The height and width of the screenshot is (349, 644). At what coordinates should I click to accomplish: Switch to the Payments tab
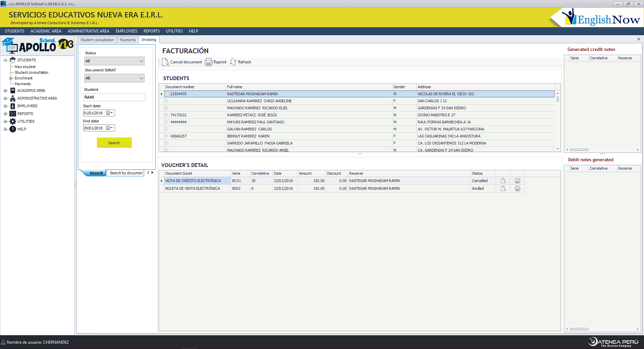coord(127,40)
